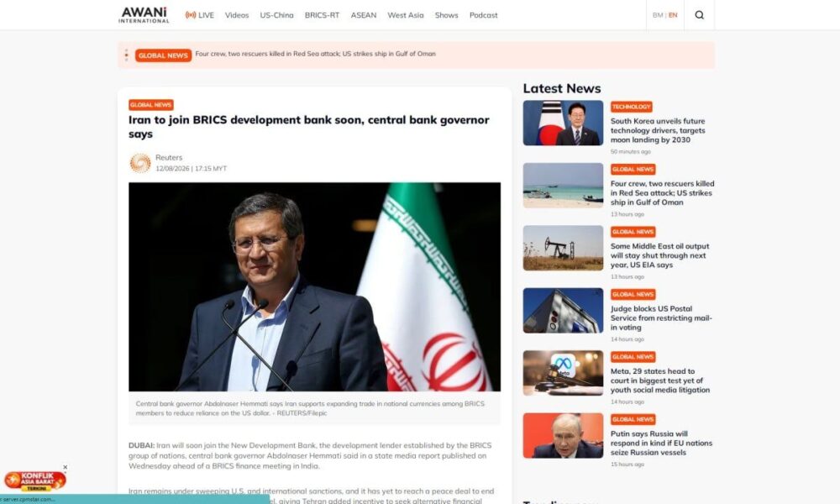Open the main Iran central bank governor photo
This screenshot has height=504, width=840.
314,286
